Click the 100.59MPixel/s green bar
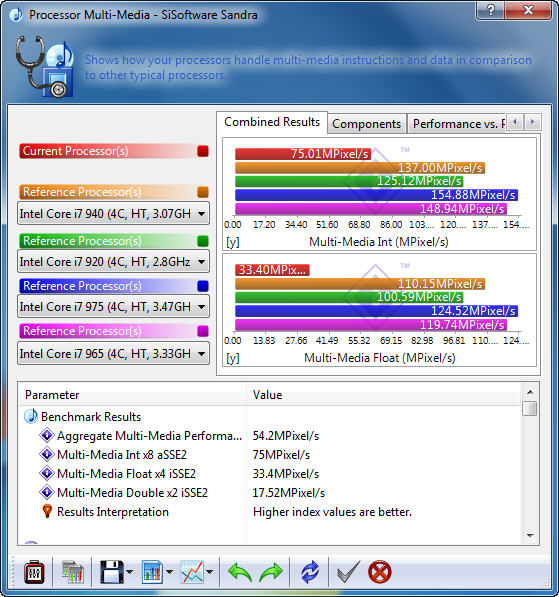Viewport: 559px width, 597px height. click(349, 297)
